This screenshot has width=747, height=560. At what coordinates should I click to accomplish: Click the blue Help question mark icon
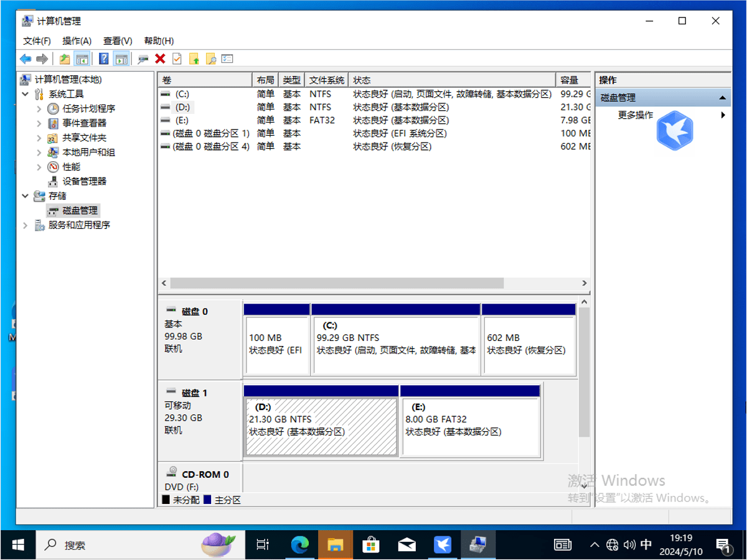[x=104, y=59]
